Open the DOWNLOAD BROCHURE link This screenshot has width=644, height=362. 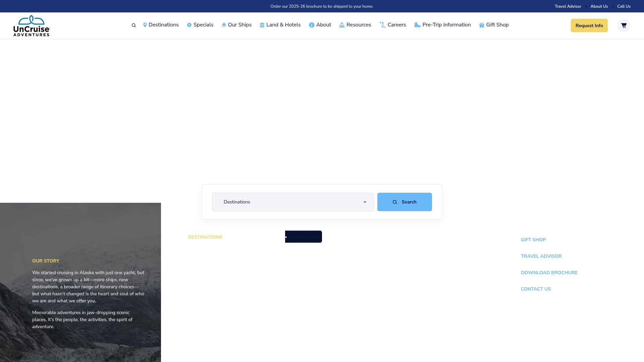tap(549, 273)
